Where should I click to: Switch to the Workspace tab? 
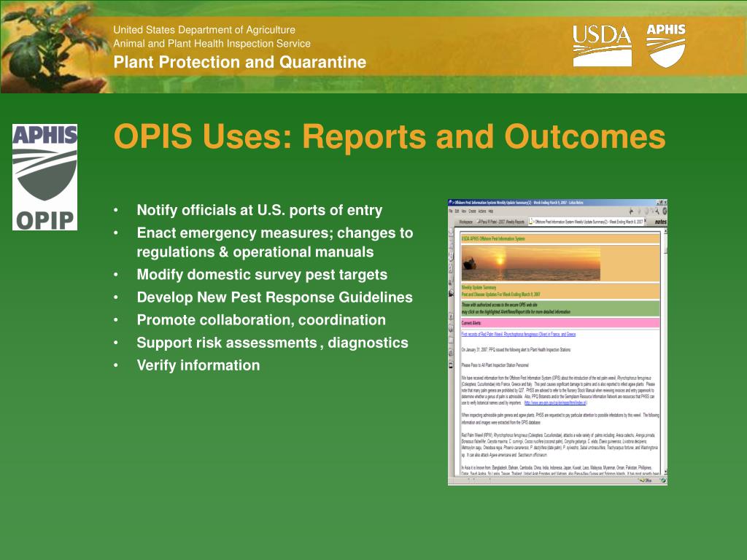coord(466,222)
